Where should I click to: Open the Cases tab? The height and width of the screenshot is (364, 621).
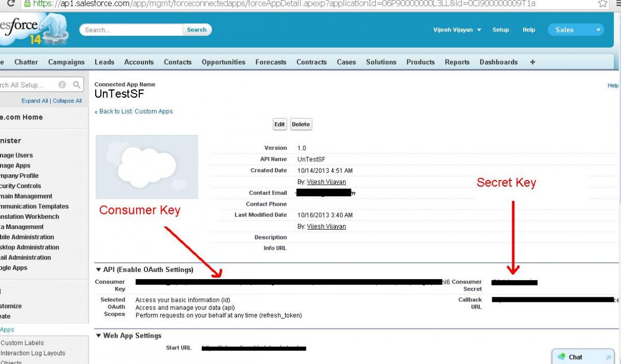(346, 62)
